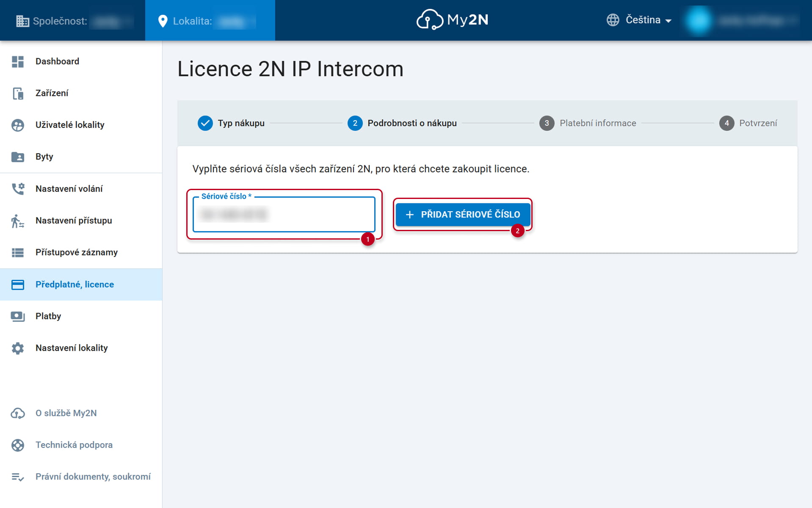Click the Platby money icon
This screenshot has width=812, height=508.
(18, 316)
